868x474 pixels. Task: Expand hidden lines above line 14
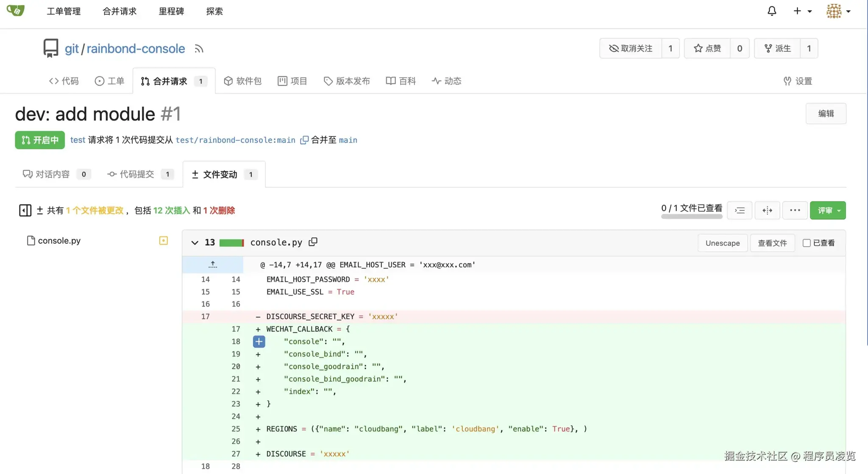[x=213, y=265]
